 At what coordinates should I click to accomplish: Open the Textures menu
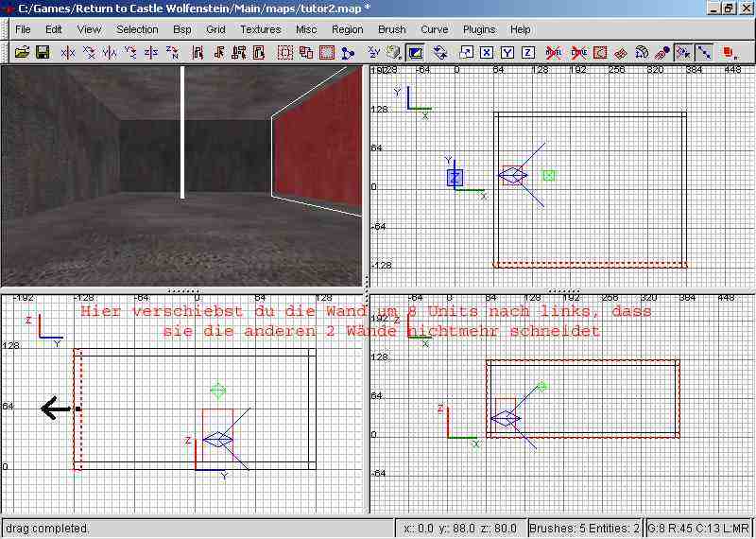coord(260,29)
